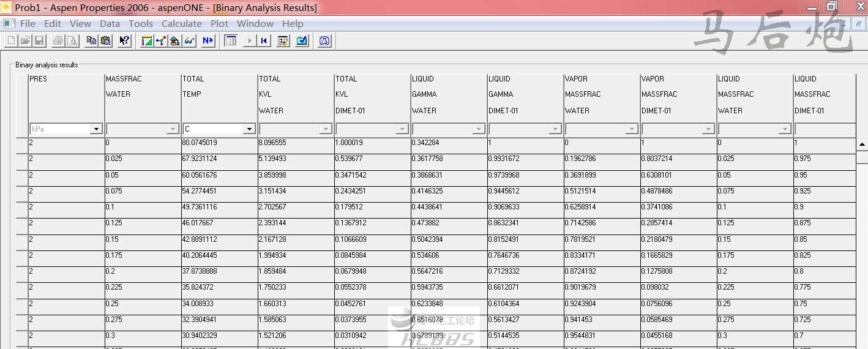Open the Calculate menu
868x349 pixels.
(x=182, y=23)
